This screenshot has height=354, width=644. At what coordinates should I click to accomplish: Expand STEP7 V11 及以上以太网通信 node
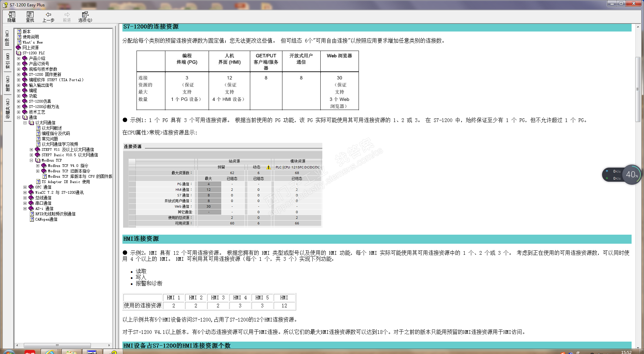tap(32, 150)
